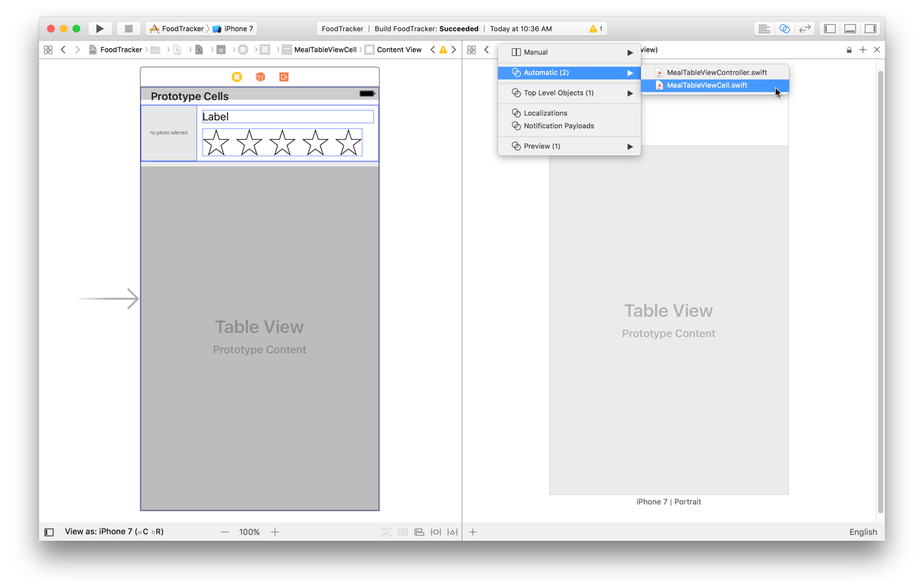924x588 pixels.
Task: Select the Label in prototype cell
Action: (288, 117)
